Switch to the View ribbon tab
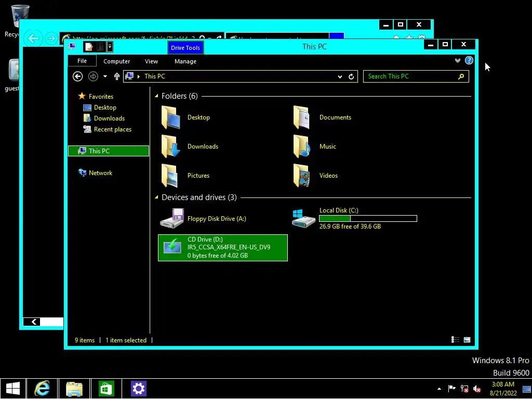The image size is (532, 399). click(151, 61)
